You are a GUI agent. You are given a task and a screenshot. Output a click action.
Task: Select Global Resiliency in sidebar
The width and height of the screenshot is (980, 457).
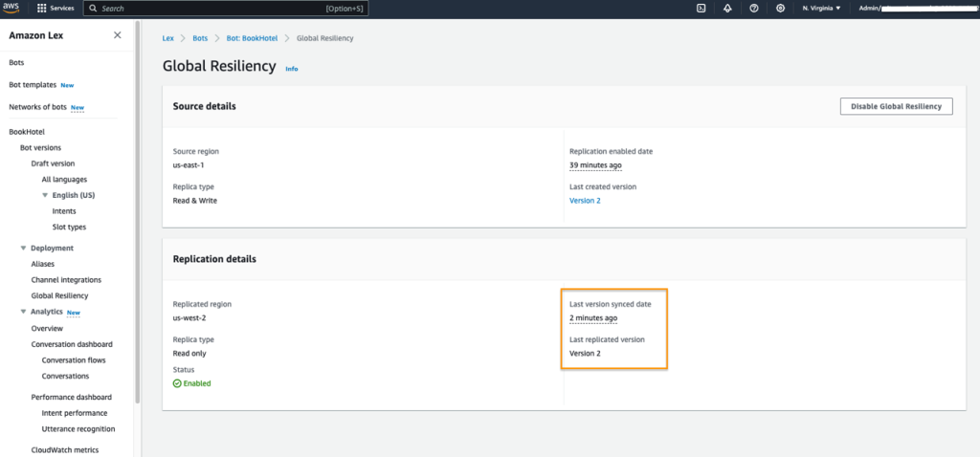click(60, 295)
